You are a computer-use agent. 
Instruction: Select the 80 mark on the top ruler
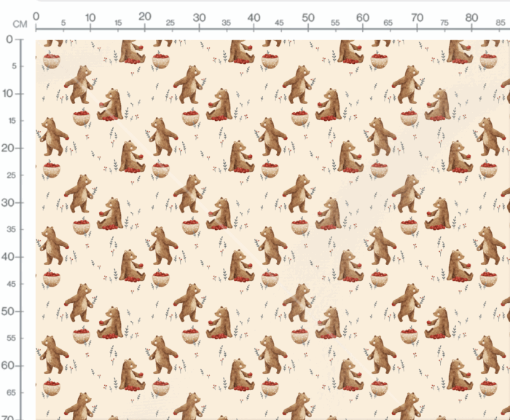pos(471,17)
